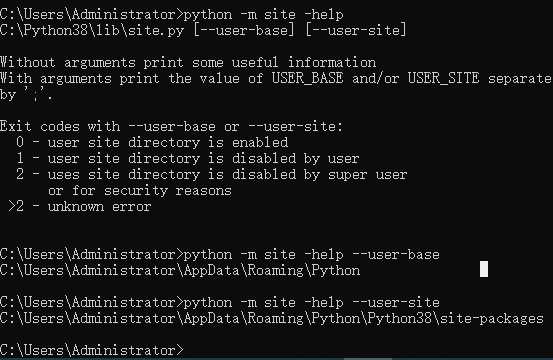
Task: Click the white block cursor
Action: coord(484,269)
